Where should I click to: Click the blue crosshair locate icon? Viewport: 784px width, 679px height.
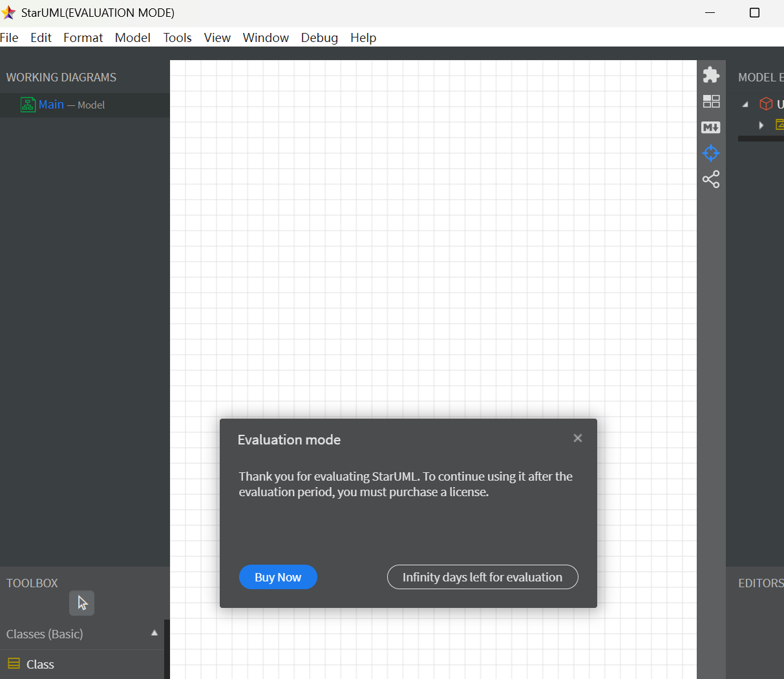711,153
